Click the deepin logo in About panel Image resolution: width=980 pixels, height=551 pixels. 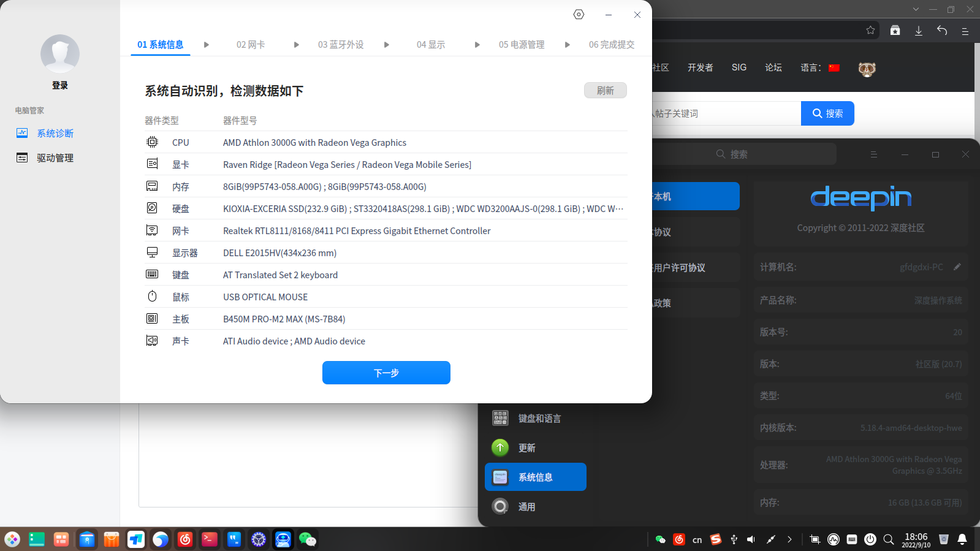point(861,197)
